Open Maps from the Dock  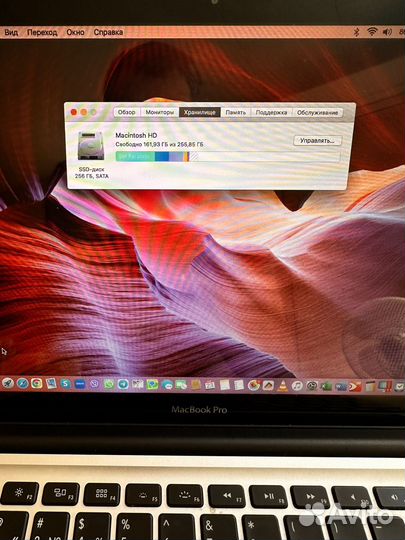[x=152, y=385]
